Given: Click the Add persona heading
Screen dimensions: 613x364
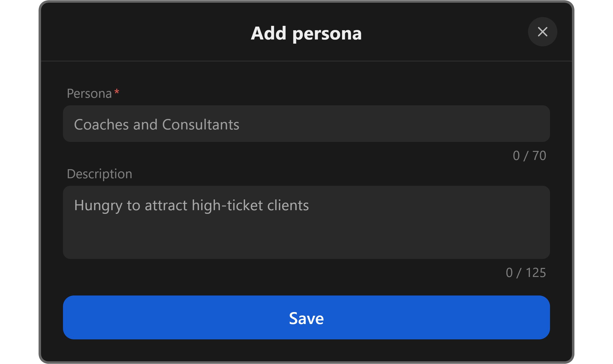Looking at the screenshot, I should click(306, 33).
